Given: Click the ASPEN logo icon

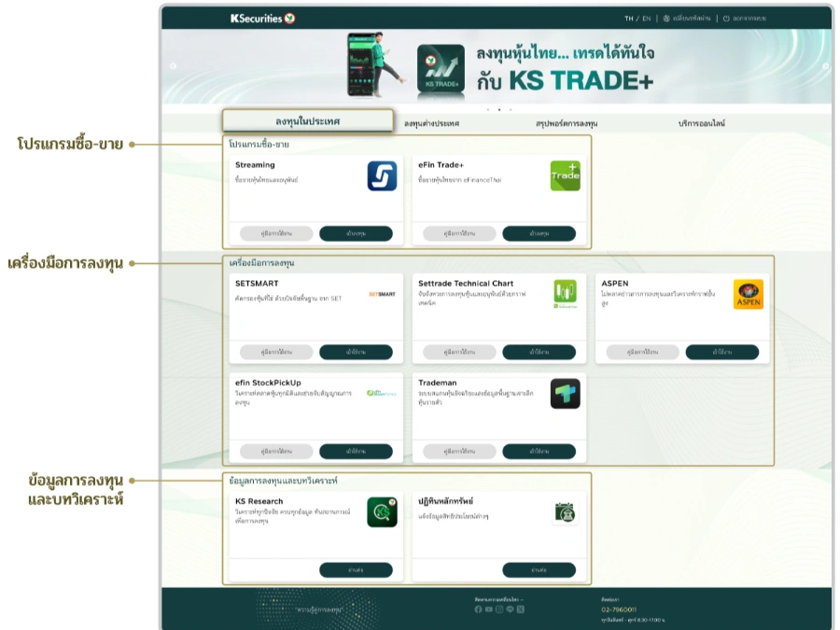Looking at the screenshot, I should [748, 294].
